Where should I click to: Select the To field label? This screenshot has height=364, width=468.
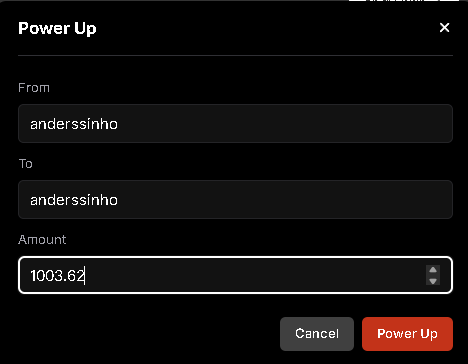point(25,164)
